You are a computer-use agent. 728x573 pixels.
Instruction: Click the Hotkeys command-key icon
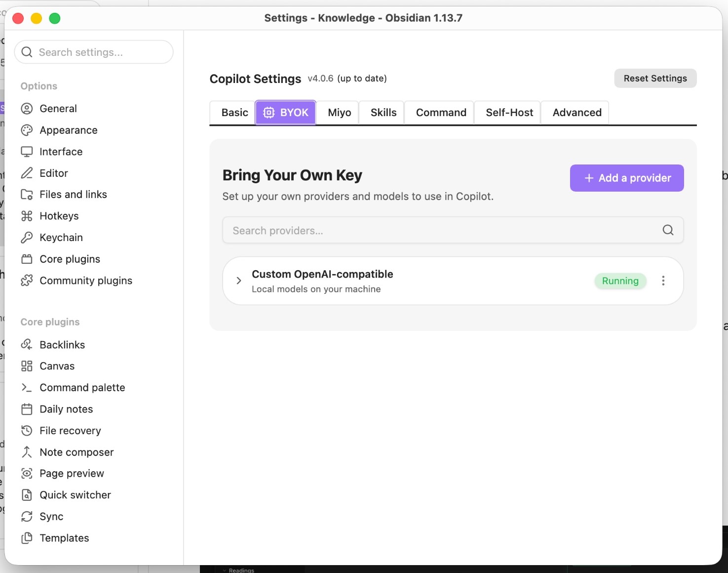(27, 216)
